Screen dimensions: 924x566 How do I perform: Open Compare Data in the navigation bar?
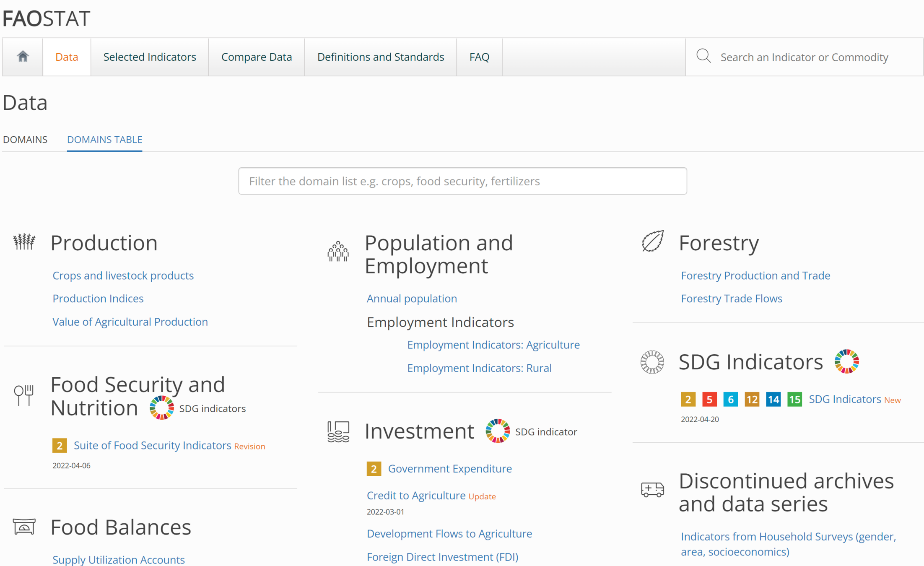coord(257,57)
